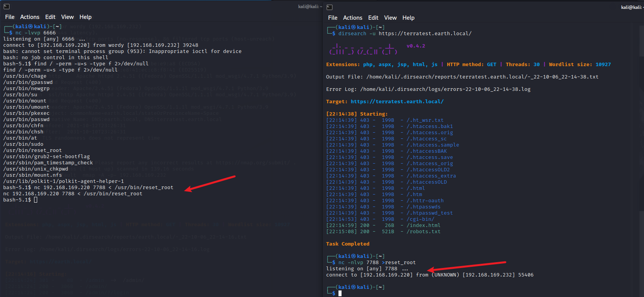This screenshot has width=644, height=297.
Task: Click the /usr/bin/gpasswd output line
Action: coord(28,82)
